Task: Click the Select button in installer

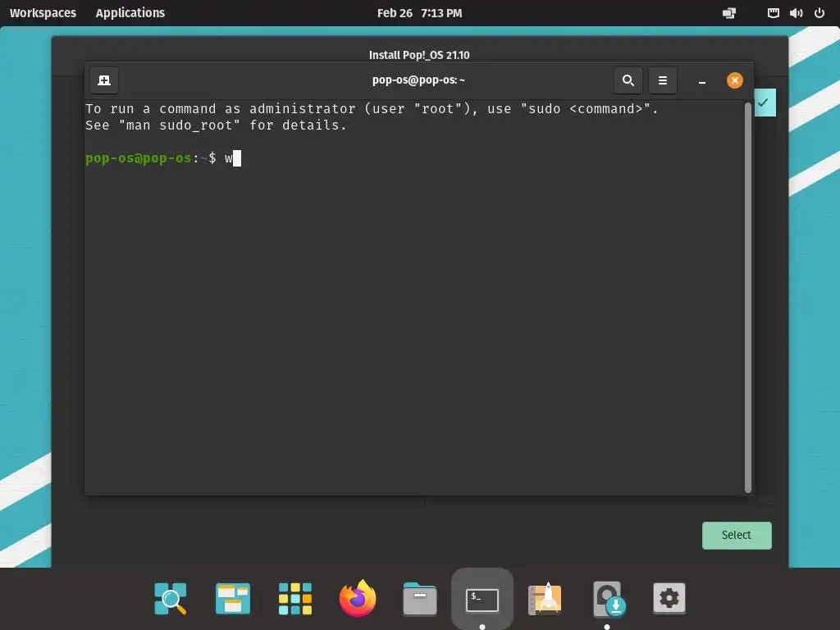Action: coord(737,535)
